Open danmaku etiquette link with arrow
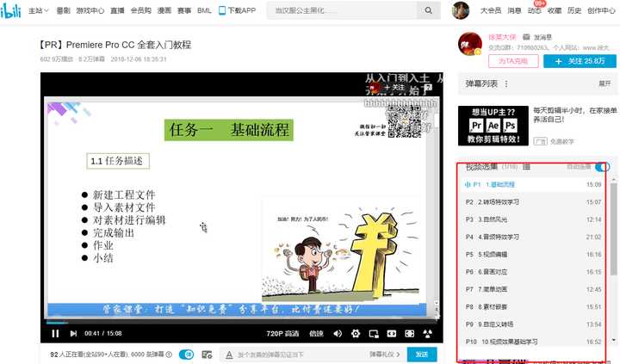Image resolution: width=620 pixels, height=364 pixels. [x=385, y=355]
